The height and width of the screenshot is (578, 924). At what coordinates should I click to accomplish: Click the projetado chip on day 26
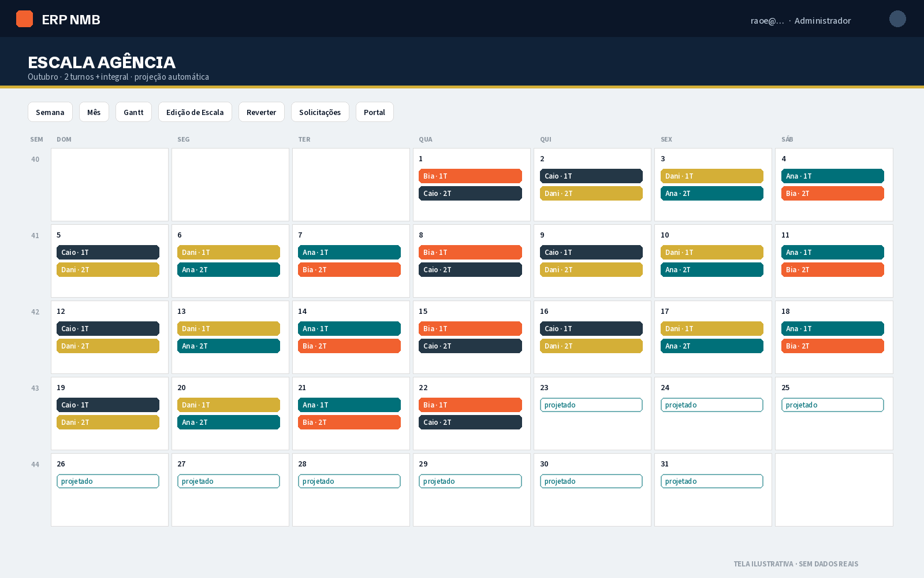pyautogui.click(x=108, y=481)
